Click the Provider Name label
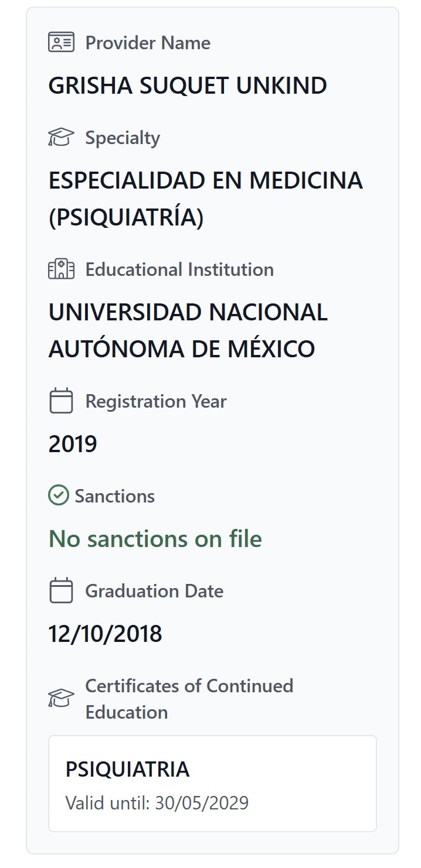The height and width of the screenshot is (868, 421). (148, 42)
